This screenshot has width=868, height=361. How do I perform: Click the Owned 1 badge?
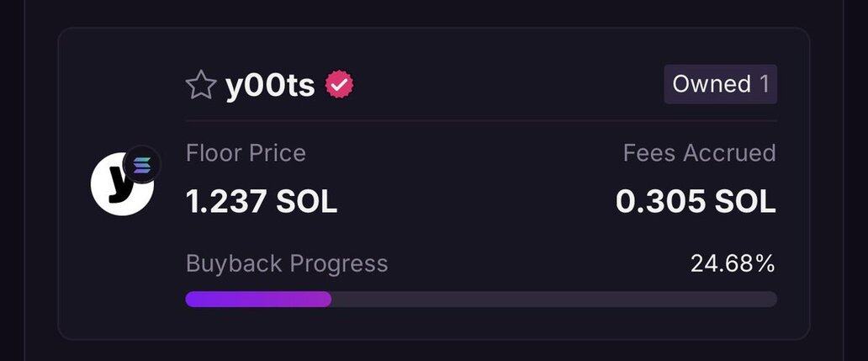(x=720, y=84)
